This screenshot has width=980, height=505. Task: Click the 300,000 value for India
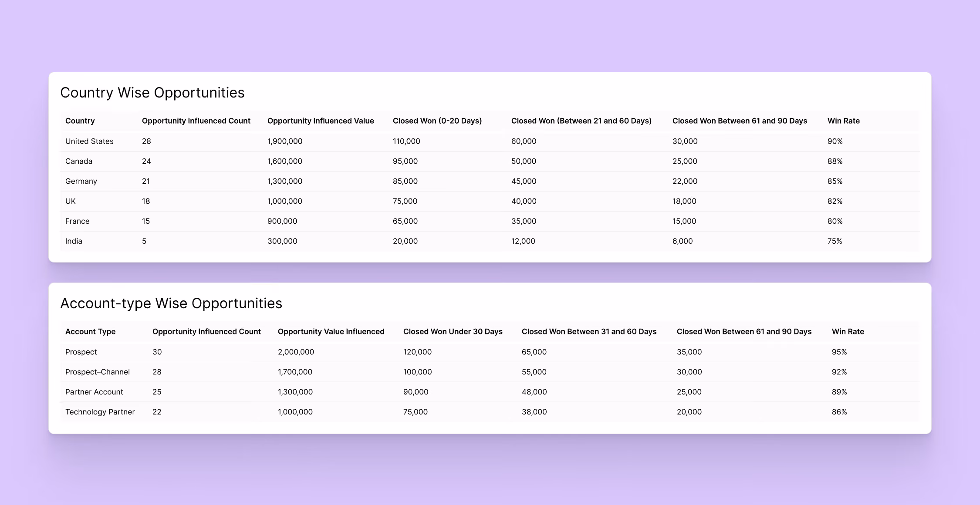coord(282,242)
